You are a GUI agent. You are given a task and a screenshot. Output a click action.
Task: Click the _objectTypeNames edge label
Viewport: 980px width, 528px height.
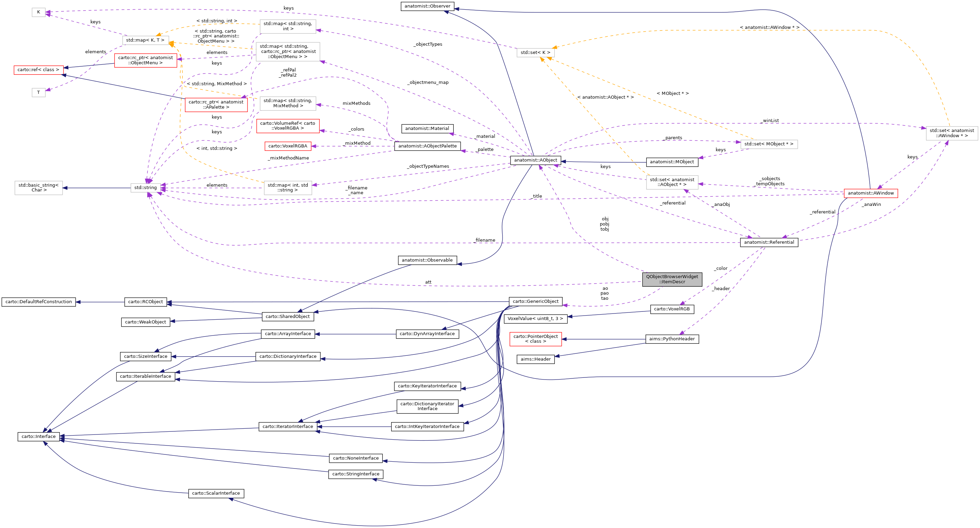pyautogui.click(x=428, y=166)
